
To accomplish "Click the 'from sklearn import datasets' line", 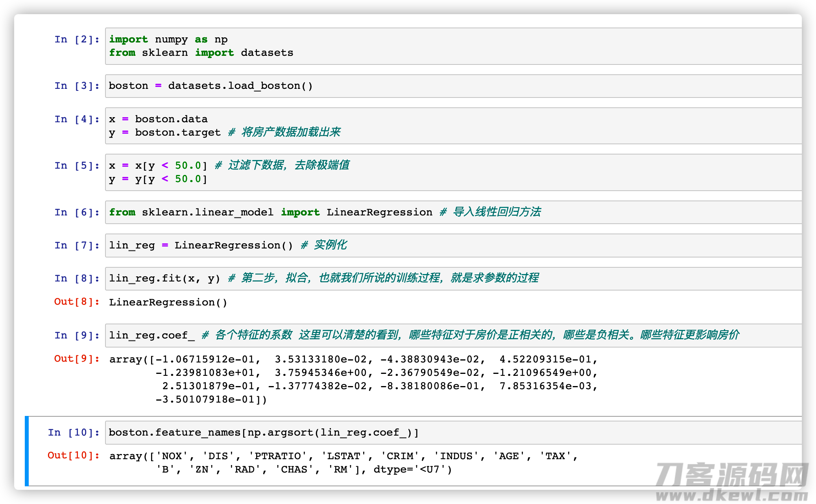I will coord(201,53).
